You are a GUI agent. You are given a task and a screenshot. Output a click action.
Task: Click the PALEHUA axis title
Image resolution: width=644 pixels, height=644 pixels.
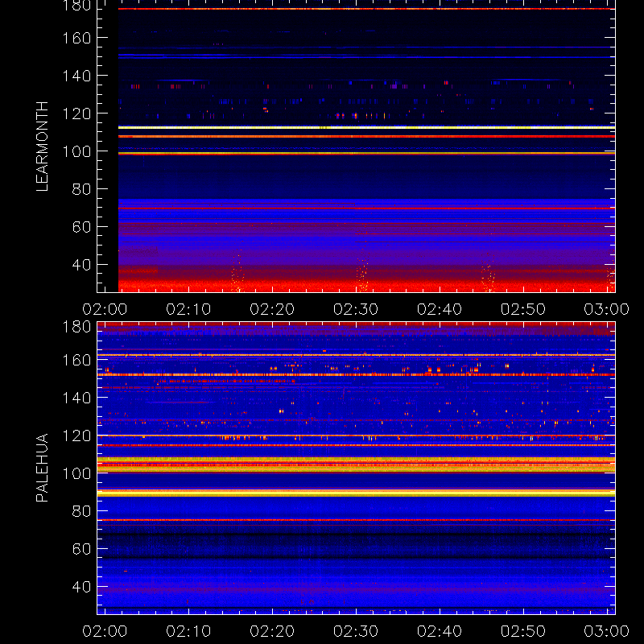(43, 468)
